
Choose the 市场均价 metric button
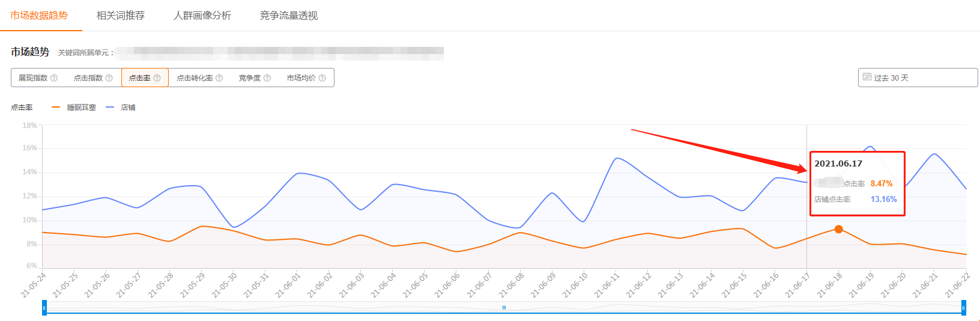[301, 78]
